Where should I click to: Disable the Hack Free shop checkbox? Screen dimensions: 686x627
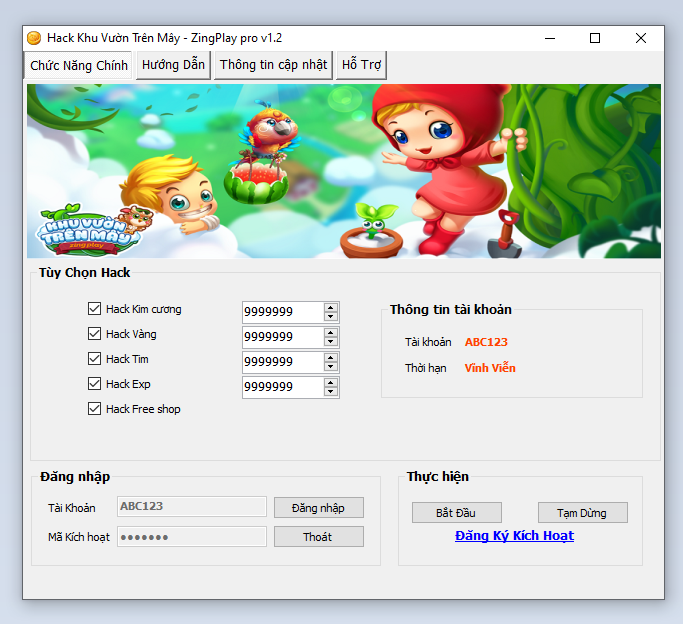[95, 409]
